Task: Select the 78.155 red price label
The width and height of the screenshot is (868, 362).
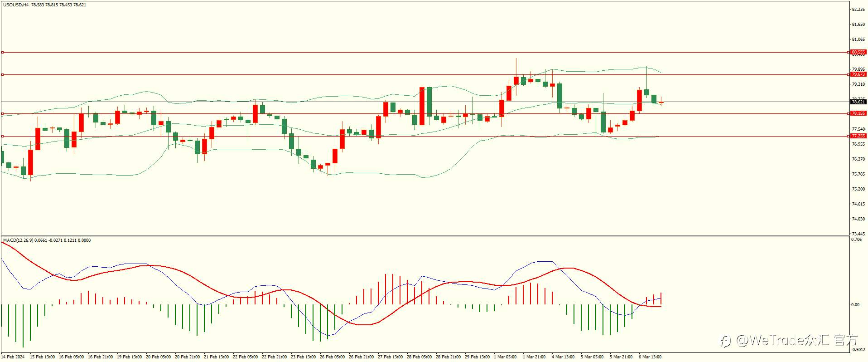Action: pyautogui.click(x=858, y=113)
